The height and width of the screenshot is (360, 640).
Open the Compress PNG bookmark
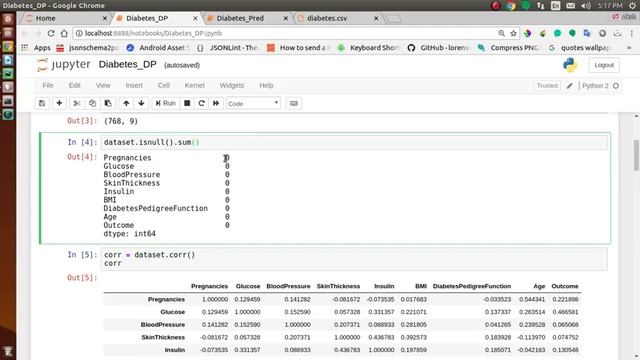[509, 48]
